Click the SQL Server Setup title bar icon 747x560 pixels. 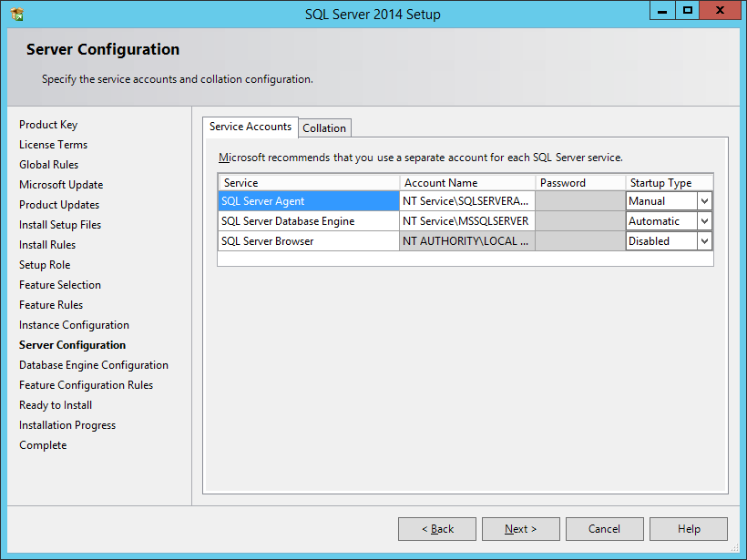click(16, 14)
